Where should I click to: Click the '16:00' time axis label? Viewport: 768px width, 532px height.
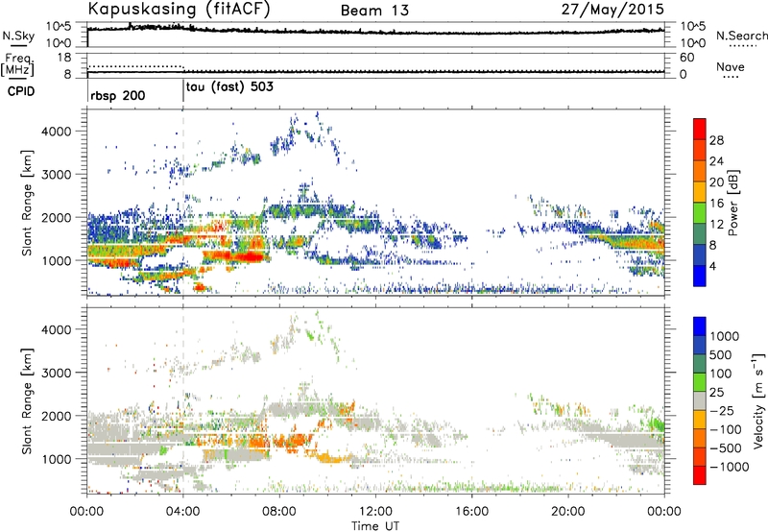471,512
